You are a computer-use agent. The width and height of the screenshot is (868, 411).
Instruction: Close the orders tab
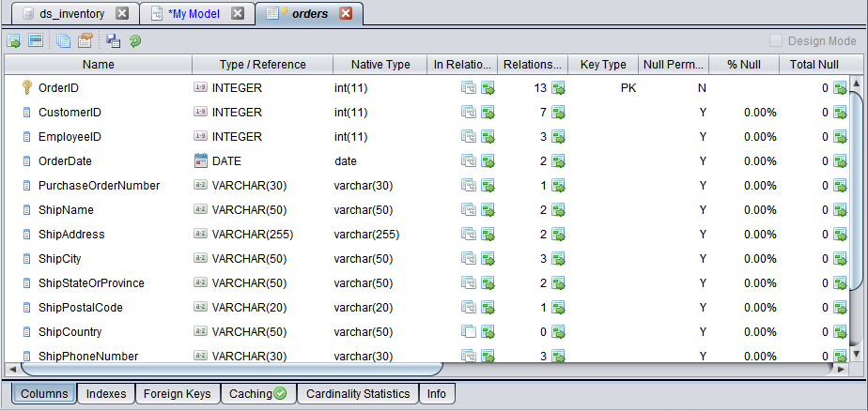point(346,14)
